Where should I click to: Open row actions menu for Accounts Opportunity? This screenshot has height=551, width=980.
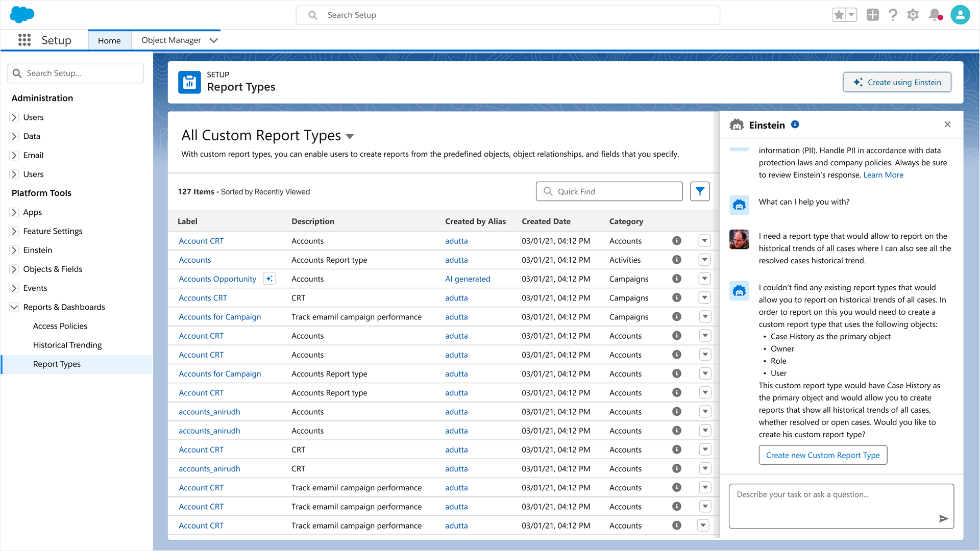click(704, 279)
